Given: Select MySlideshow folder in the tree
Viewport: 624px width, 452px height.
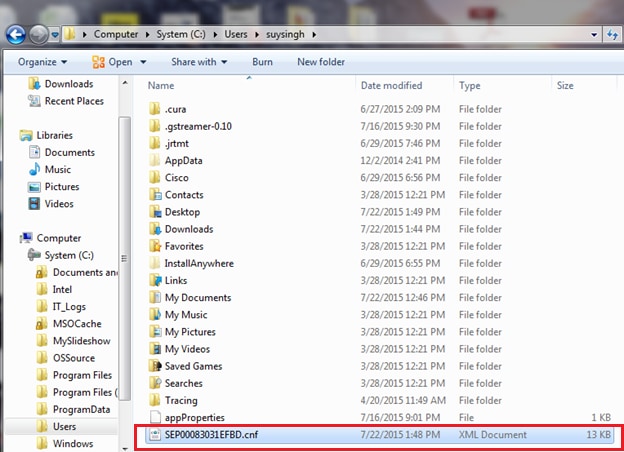Looking at the screenshot, I should coord(73,341).
